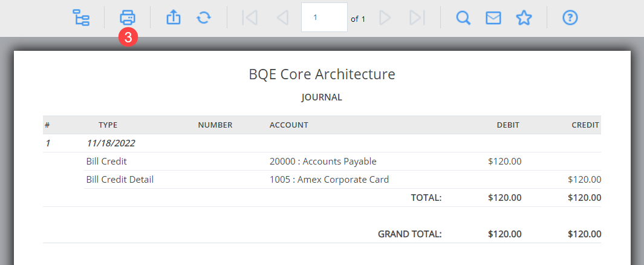Click the JOURNAL heading
This screenshot has height=265, width=644.
[x=322, y=97]
